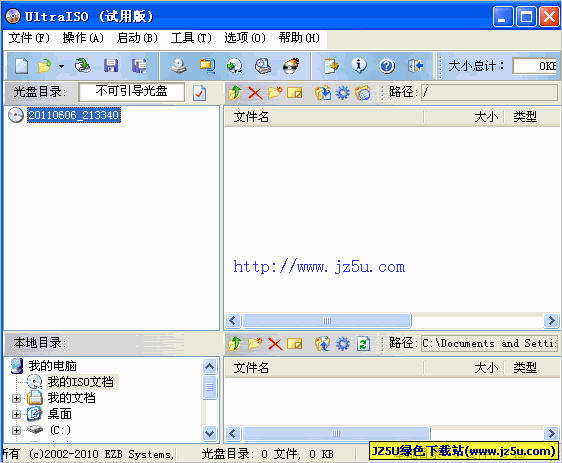Sort the local file list by 类型 header
562x463 pixels.
click(532, 368)
